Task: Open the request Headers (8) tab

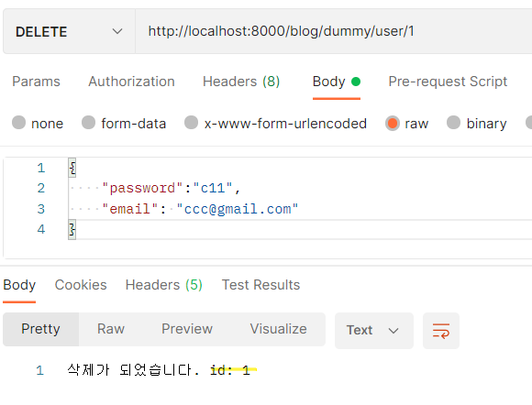Action: tap(241, 82)
